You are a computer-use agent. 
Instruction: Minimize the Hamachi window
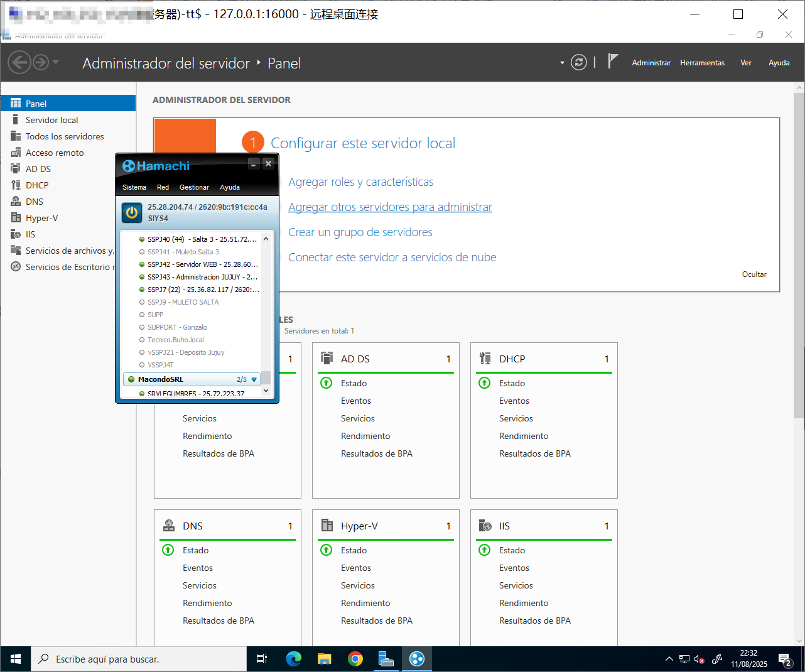point(254,163)
